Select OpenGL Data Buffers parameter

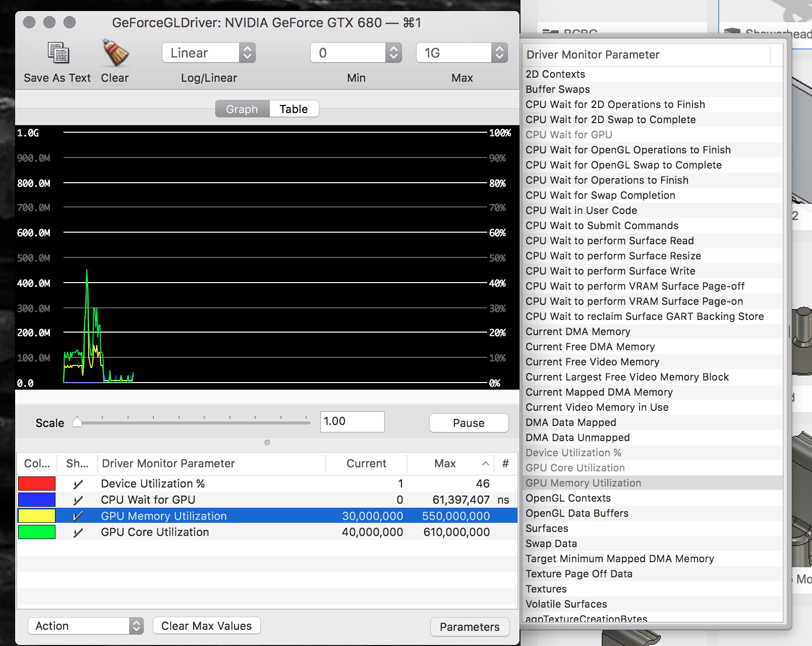point(653,513)
